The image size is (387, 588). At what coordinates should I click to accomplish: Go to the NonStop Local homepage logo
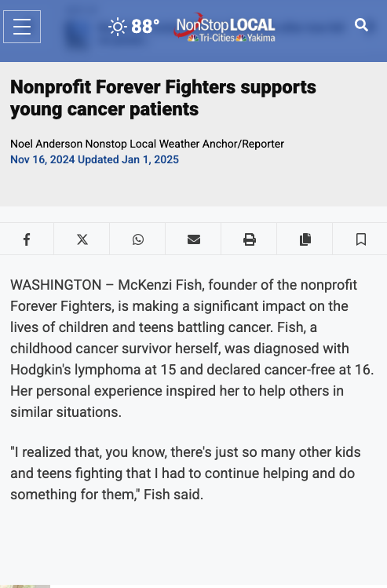(225, 27)
